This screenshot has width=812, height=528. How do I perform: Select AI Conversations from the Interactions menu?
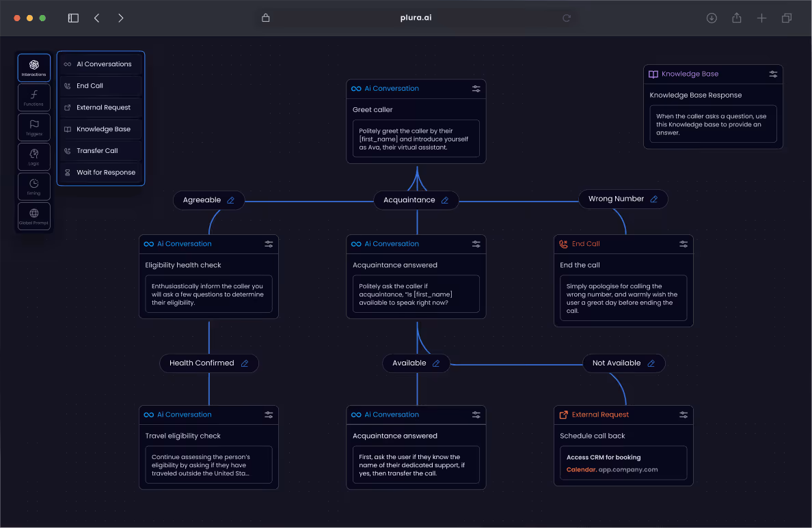(x=99, y=64)
